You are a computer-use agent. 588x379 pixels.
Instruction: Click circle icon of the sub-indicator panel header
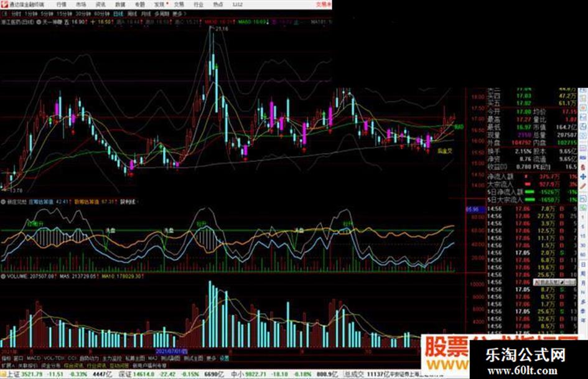click(x=3, y=202)
